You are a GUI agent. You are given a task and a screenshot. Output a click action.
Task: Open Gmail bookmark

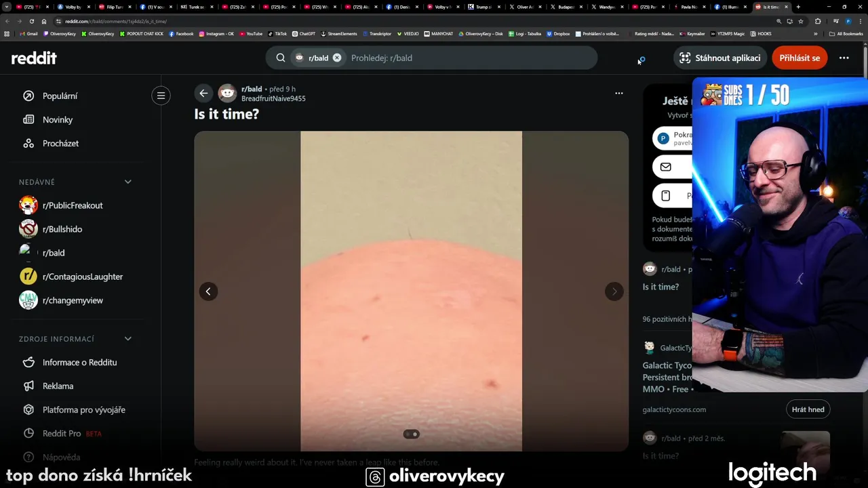(x=28, y=33)
